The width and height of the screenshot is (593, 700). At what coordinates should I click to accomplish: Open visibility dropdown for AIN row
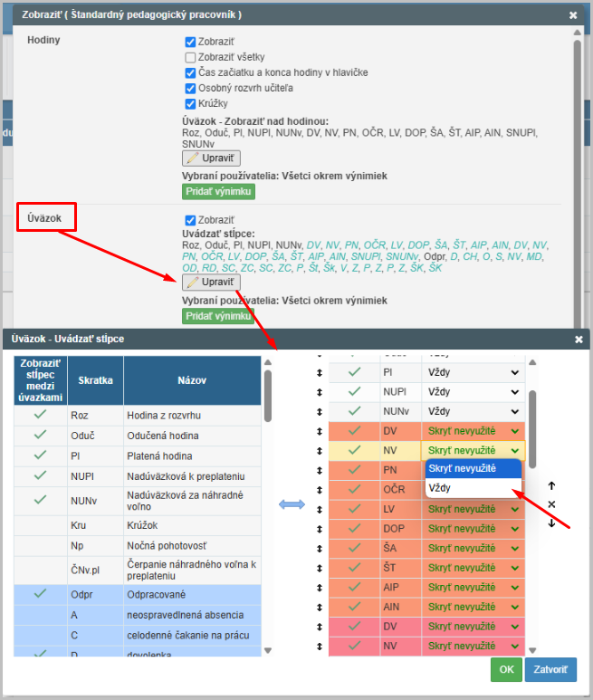click(x=473, y=607)
